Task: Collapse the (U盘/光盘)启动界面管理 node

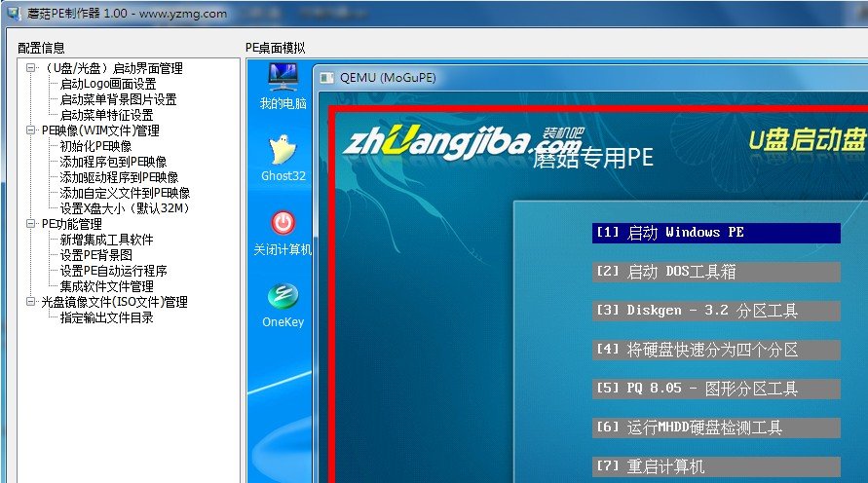Action: [x=30, y=68]
